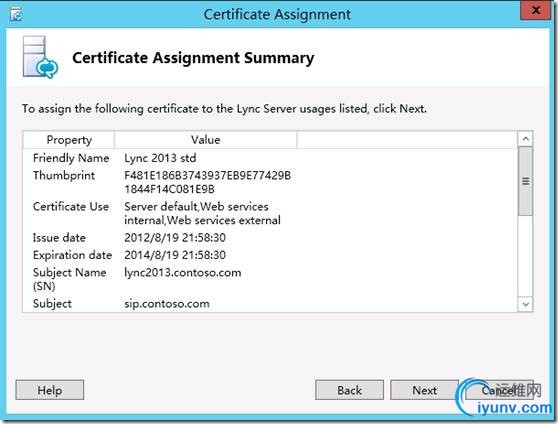This screenshot has height=424, width=558.
Task: Select the Issue date label
Action: (59, 238)
